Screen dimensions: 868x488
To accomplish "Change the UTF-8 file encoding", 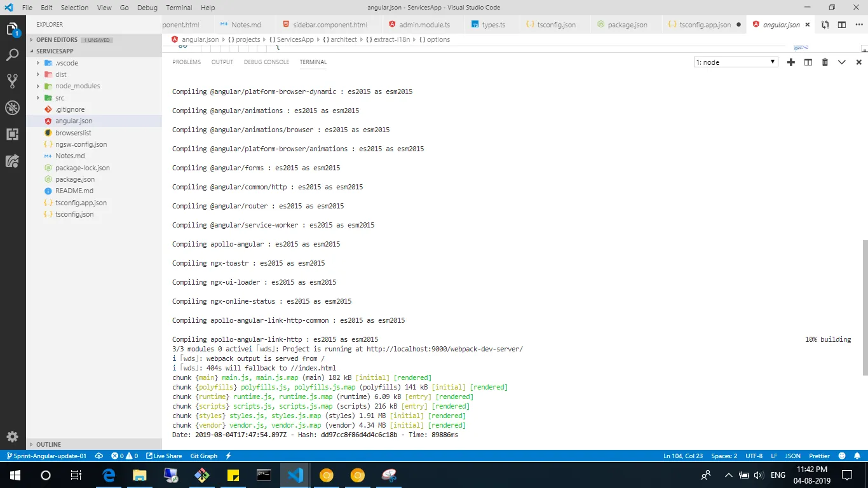I will tap(754, 456).
